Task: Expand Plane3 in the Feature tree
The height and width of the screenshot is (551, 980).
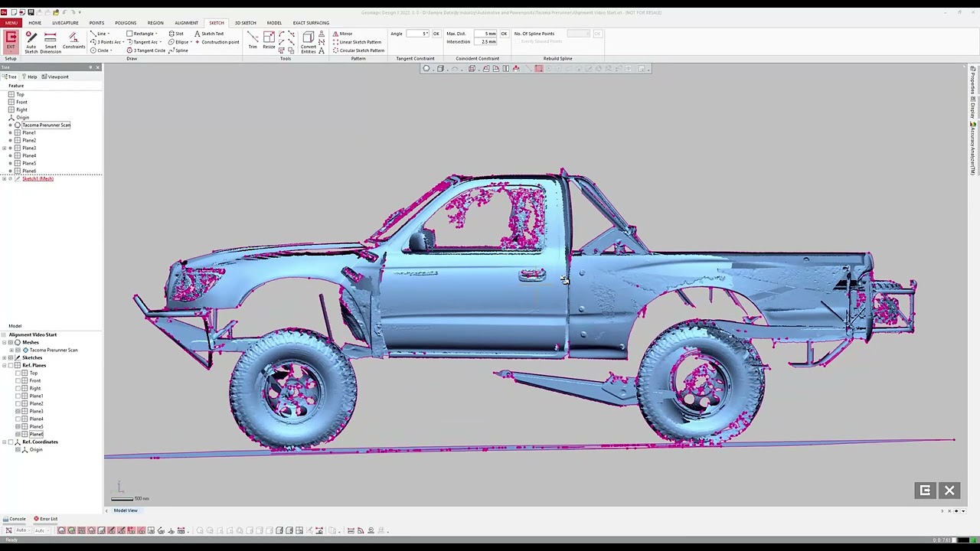Action: 5,148
